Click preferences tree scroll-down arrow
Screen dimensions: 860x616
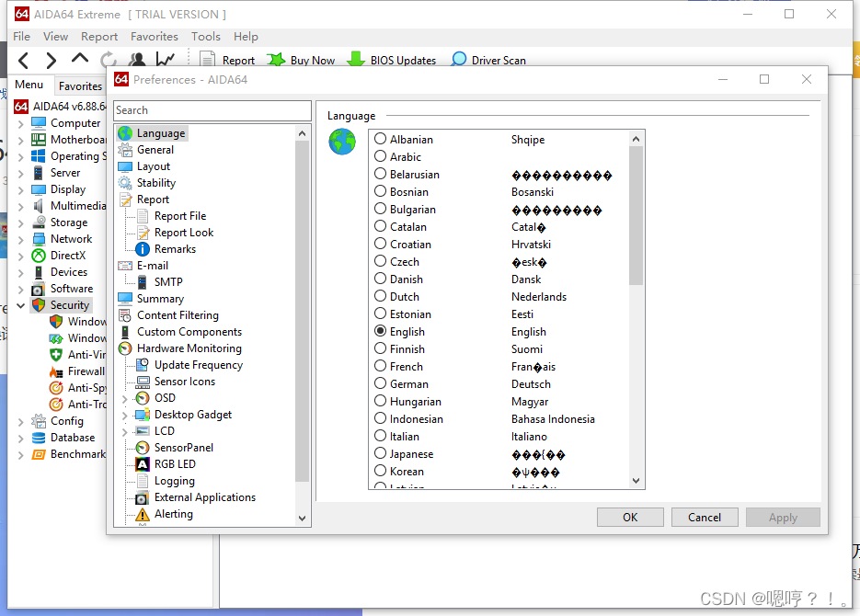[302, 518]
